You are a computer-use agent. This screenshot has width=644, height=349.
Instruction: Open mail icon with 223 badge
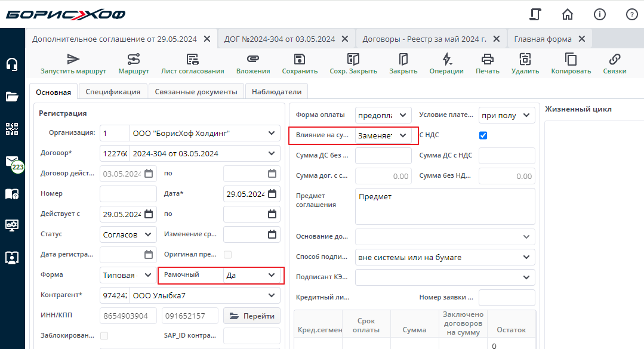(x=12, y=162)
